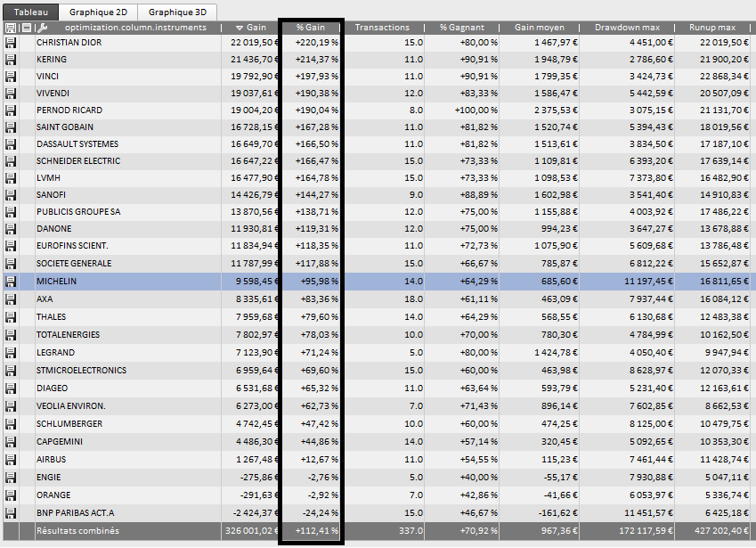Select the MICHELIN highlighted row name
This screenshot has height=548, width=756.
click(x=56, y=282)
